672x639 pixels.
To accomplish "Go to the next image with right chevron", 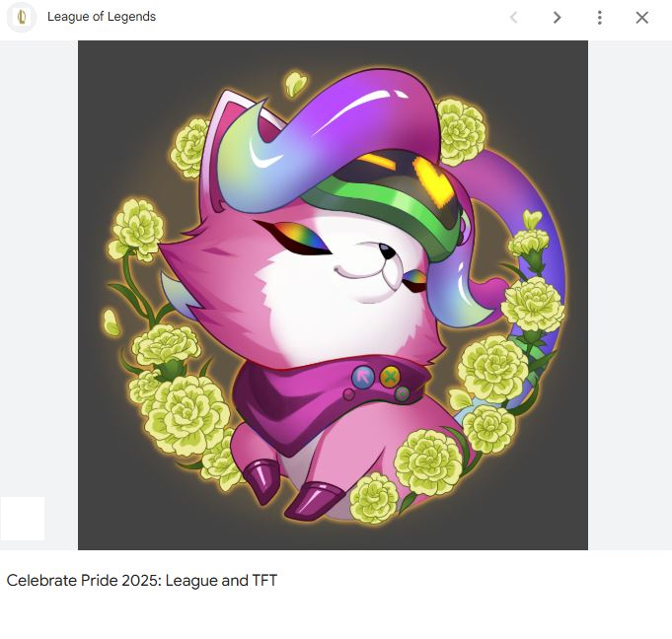I will (x=557, y=18).
